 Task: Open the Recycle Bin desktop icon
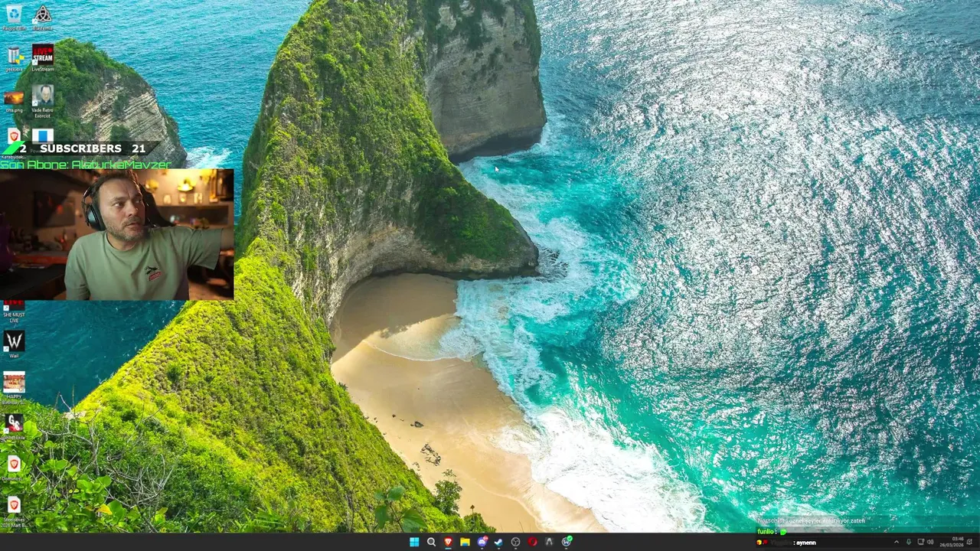(x=14, y=18)
